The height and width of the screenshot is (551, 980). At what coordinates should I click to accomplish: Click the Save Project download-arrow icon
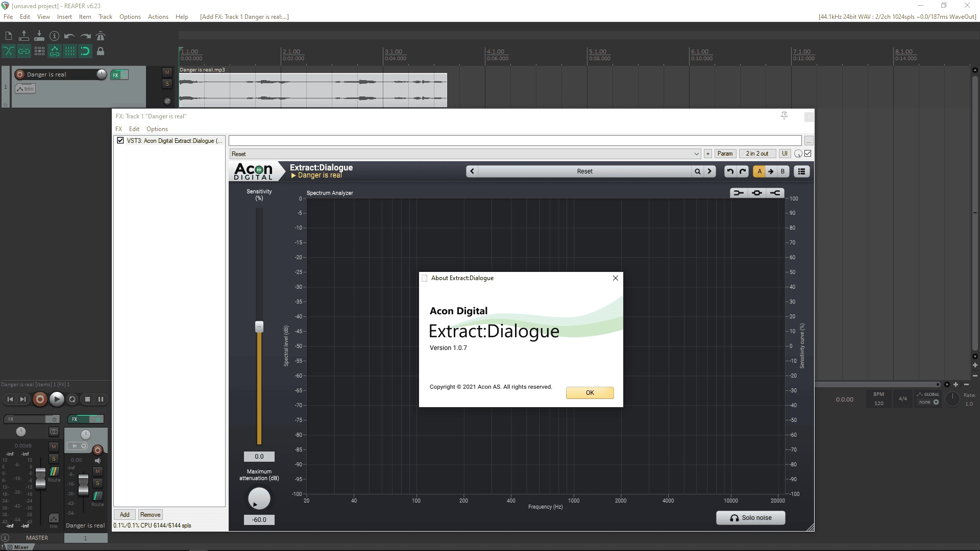click(x=39, y=36)
